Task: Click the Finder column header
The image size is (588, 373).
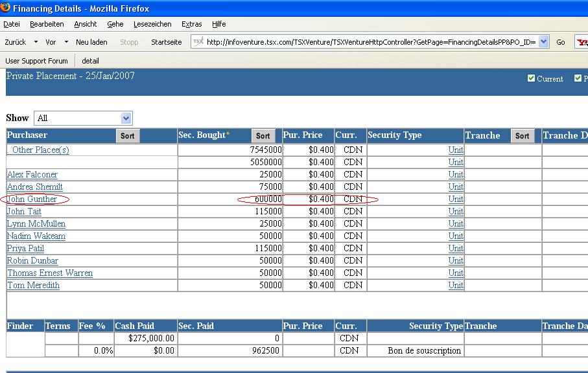Action: (25, 326)
